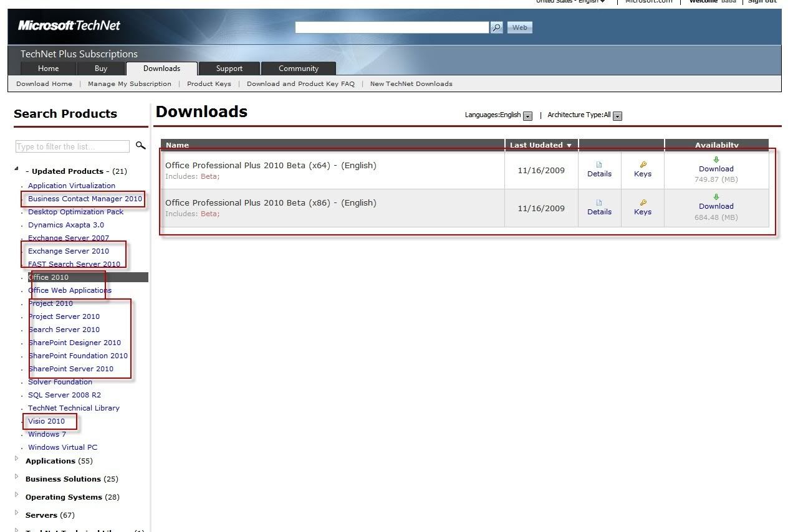Click Keys icon for x86 Beta

tap(643, 203)
